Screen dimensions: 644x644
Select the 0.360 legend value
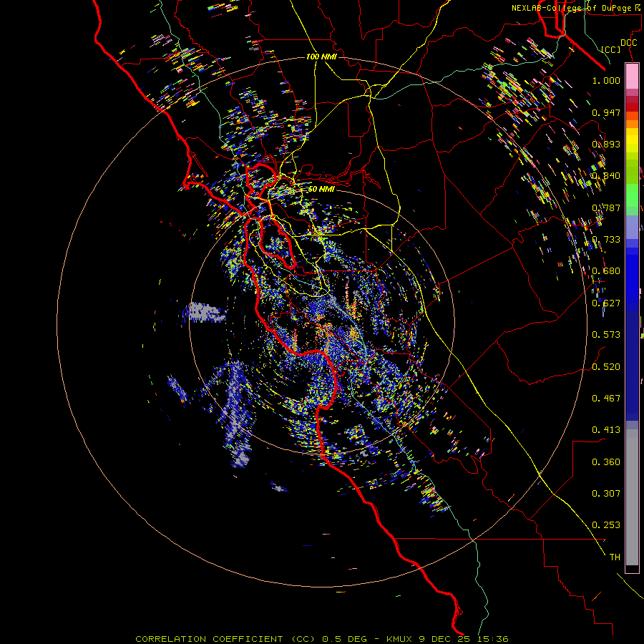click(x=606, y=462)
